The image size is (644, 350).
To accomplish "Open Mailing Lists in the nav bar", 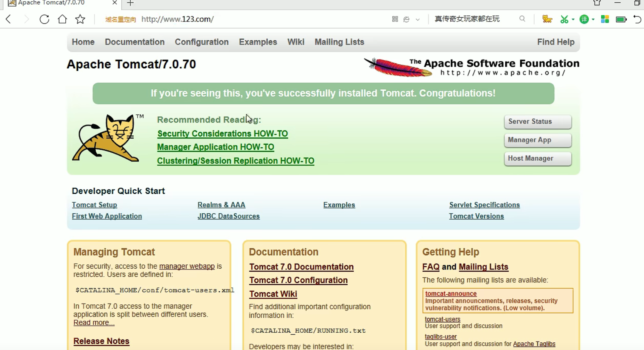I will point(339,42).
